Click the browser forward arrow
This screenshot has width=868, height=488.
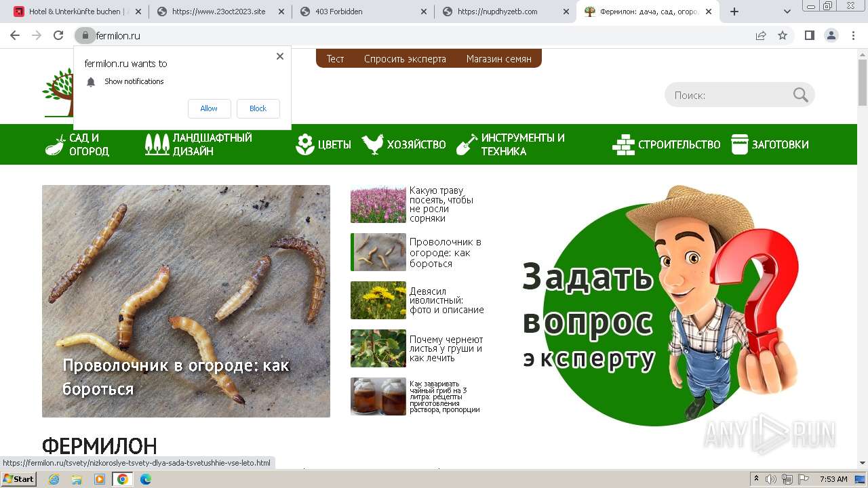click(37, 35)
